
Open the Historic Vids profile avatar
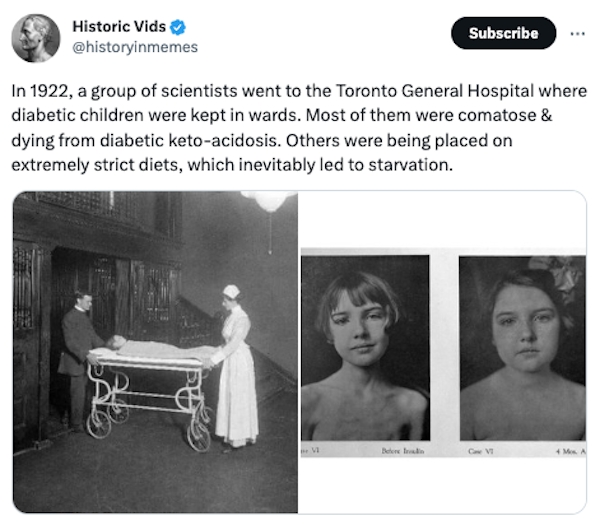[35, 38]
